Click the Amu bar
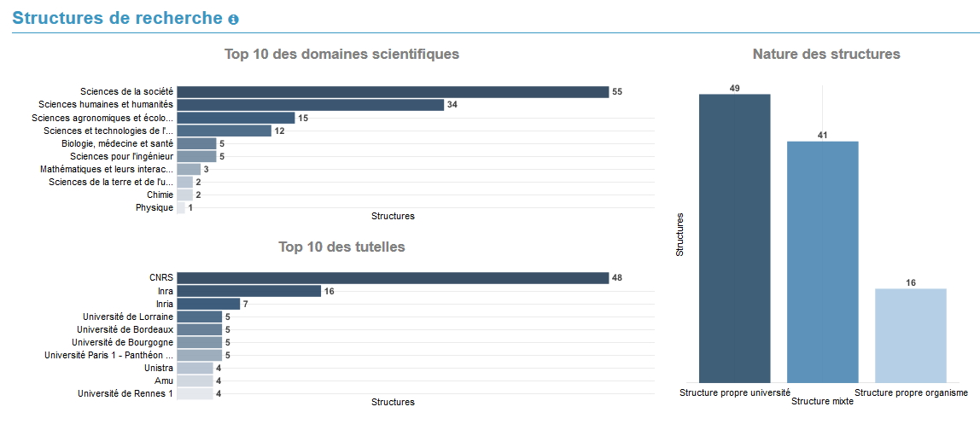Image resolution: width=980 pixels, height=430 pixels. click(x=195, y=381)
